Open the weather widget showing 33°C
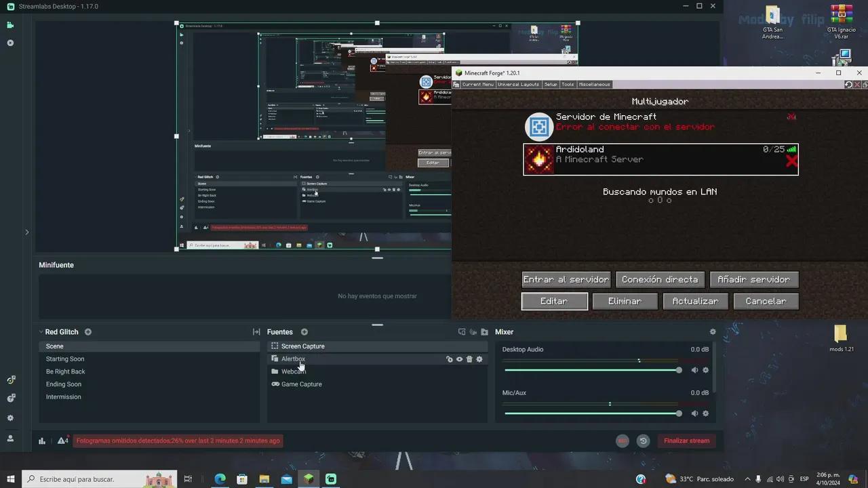 (x=699, y=479)
